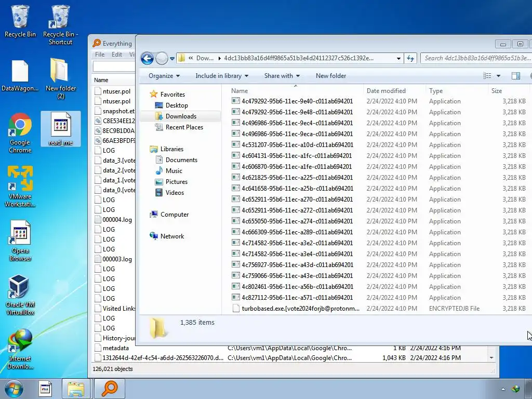Image resolution: width=532 pixels, height=399 pixels.
Task: Select file 4c666309-95b6-11ec-a289-c011ab694201
Action: click(x=297, y=232)
